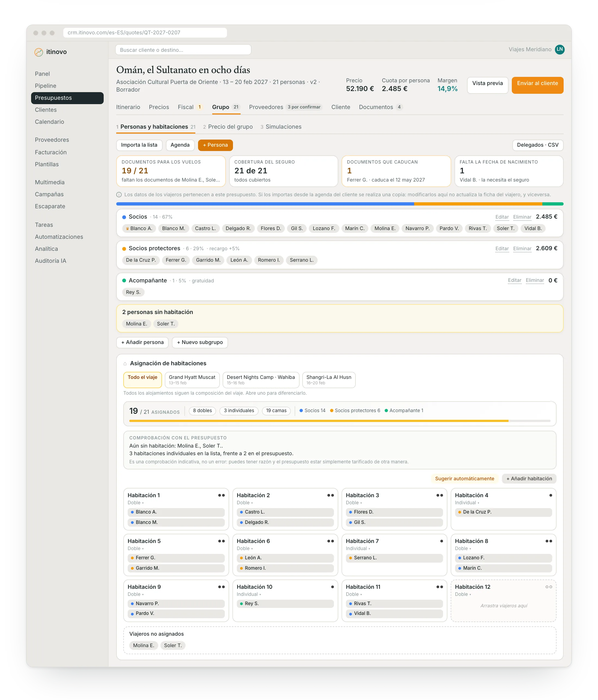Screen dimensions: 598x700
Task: Click the itinovo logo icon
Action: [x=39, y=52]
